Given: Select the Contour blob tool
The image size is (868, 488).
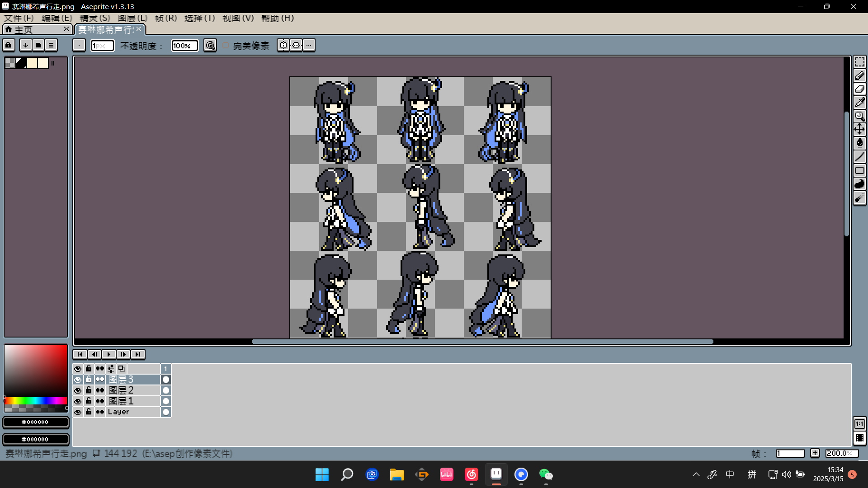Looking at the screenshot, I should pos(859,184).
